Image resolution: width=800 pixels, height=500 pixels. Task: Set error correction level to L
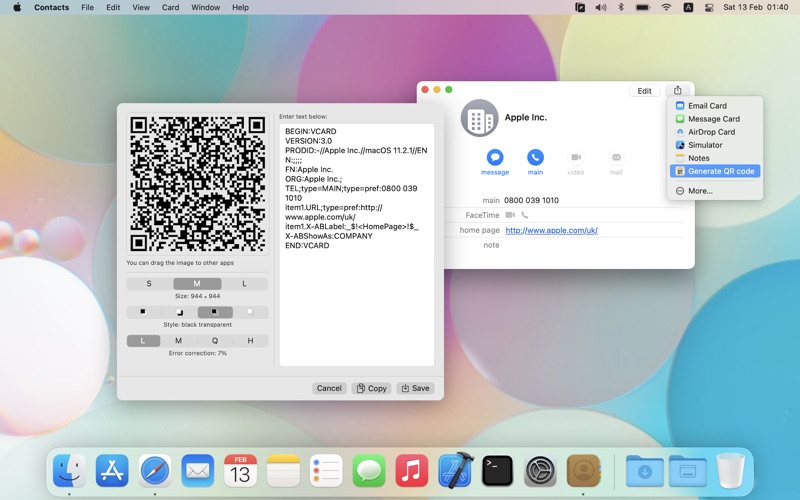143,340
